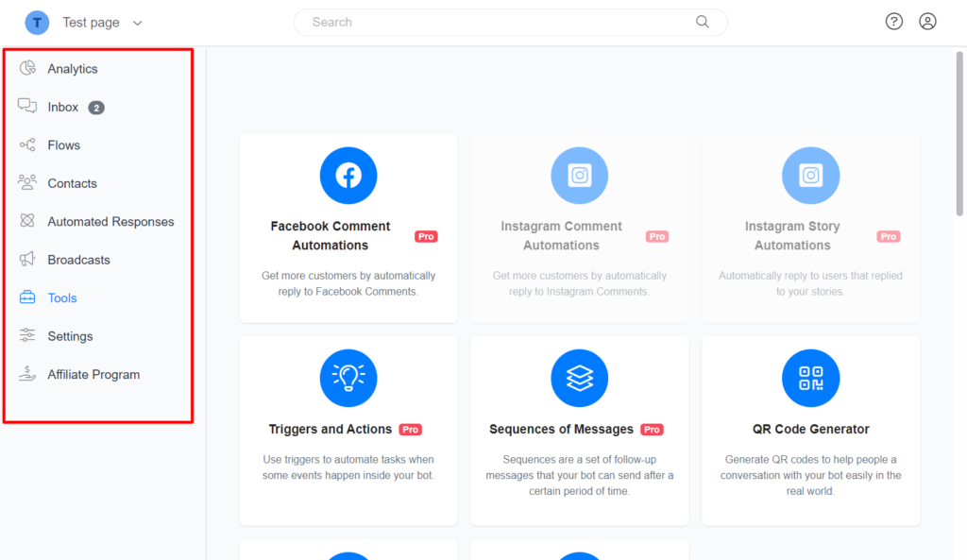Click Pro badge on Instagram Story Automations
This screenshot has width=967, height=560.
[889, 236]
